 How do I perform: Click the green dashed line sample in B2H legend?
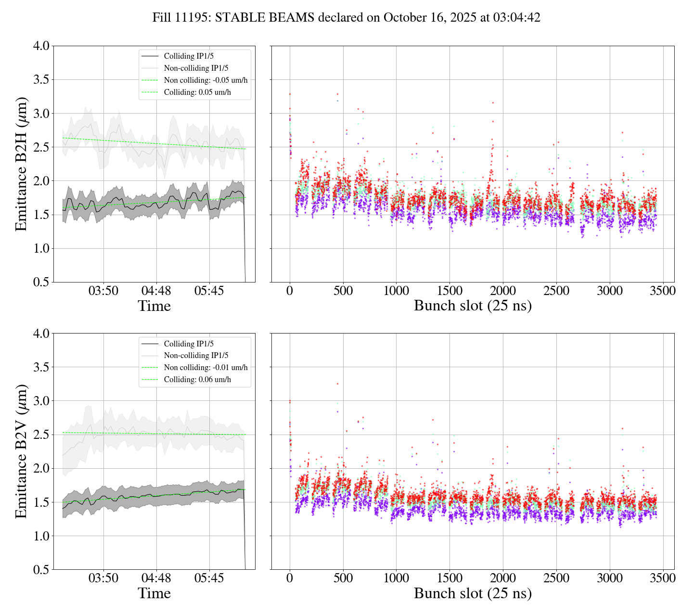coord(150,80)
